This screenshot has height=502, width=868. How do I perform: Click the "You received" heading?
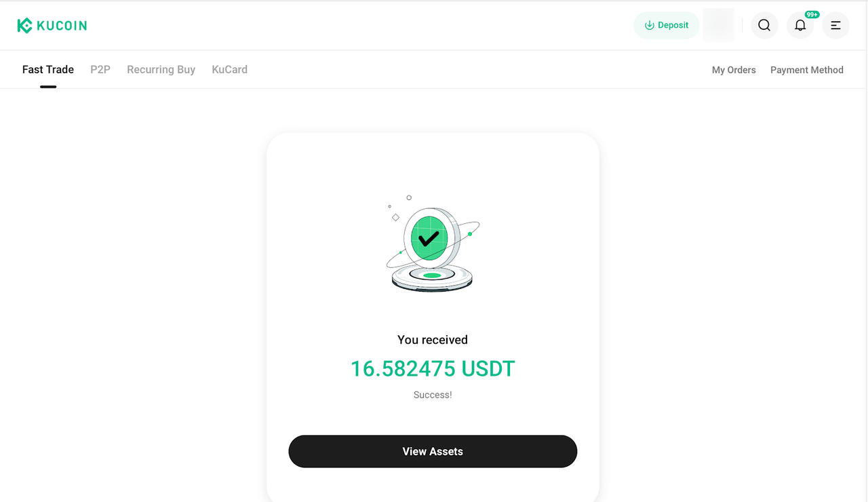tap(433, 340)
